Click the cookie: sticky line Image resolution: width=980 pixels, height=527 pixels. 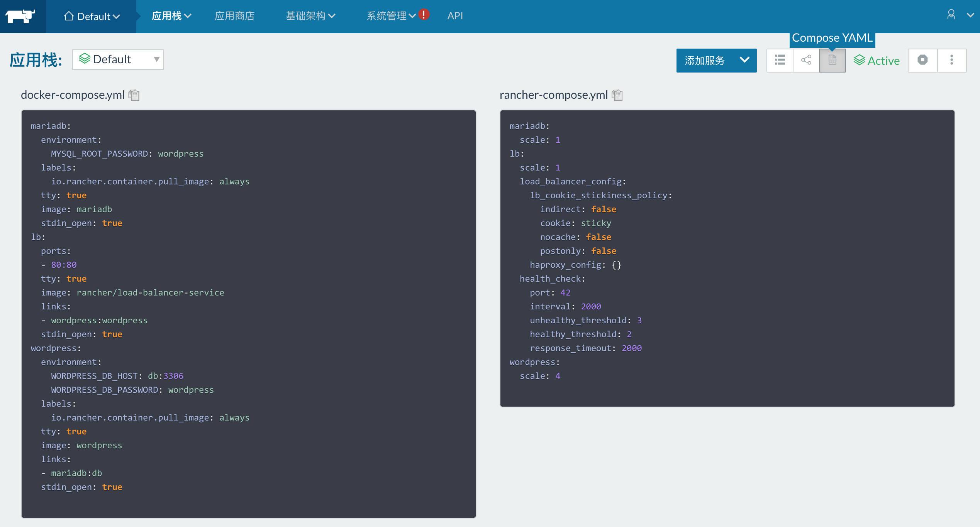[x=575, y=223]
